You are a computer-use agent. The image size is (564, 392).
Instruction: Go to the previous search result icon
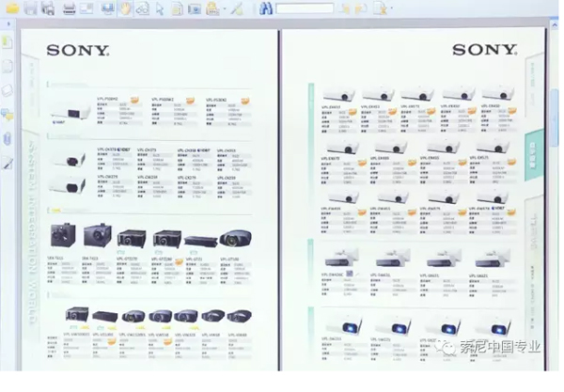click(345, 8)
